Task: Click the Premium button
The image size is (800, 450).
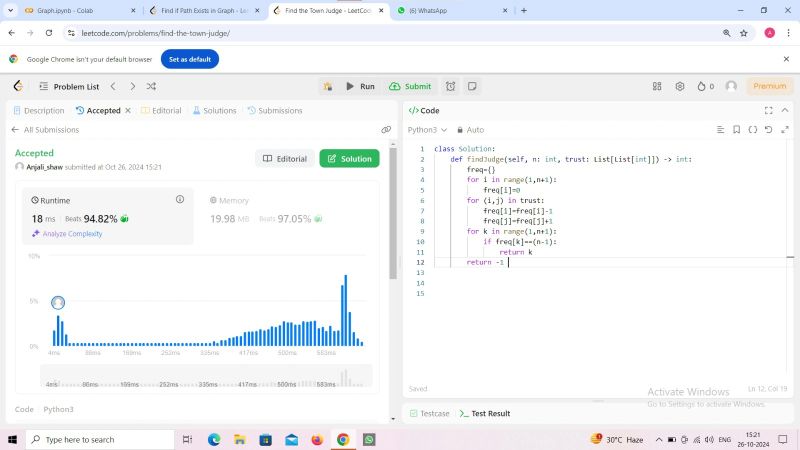Action: click(x=769, y=86)
